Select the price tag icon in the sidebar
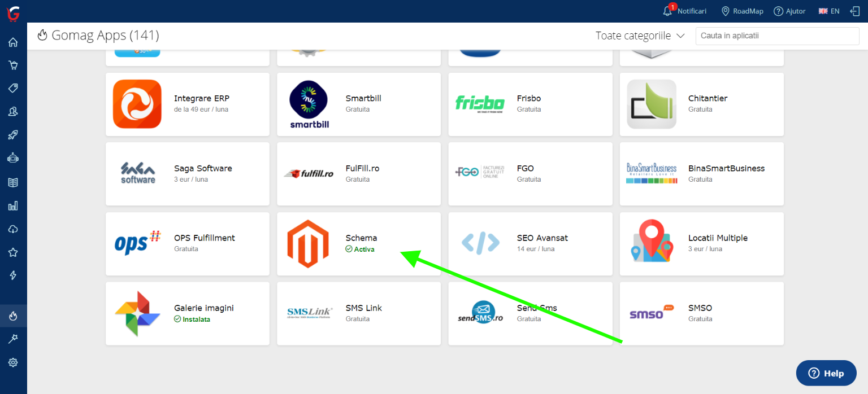The width and height of the screenshot is (868, 394). (13, 88)
